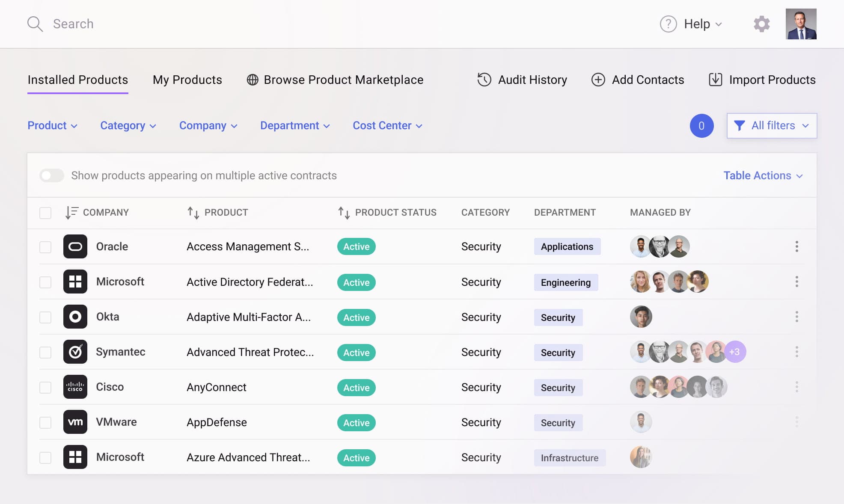
Task: Open the Audit History link
Action: (x=522, y=80)
